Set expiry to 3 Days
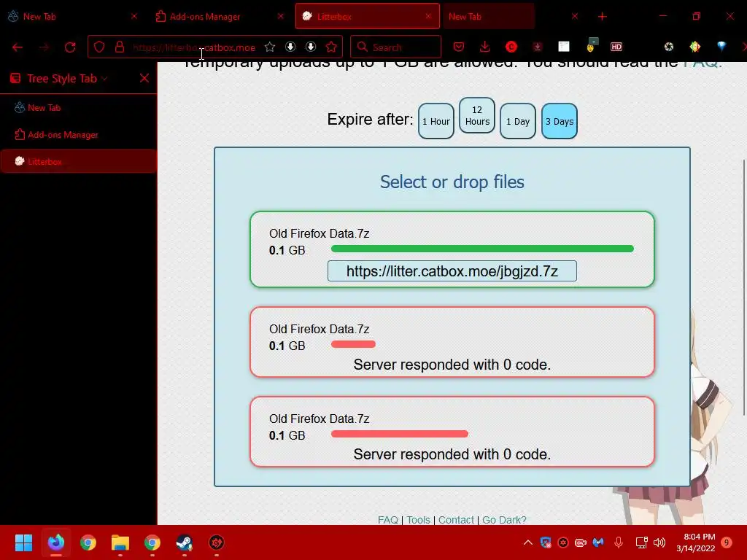The width and height of the screenshot is (747, 560). (x=560, y=122)
